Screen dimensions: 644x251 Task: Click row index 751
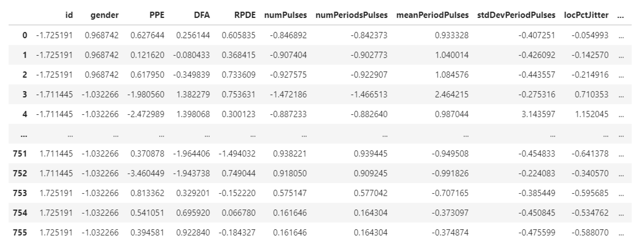coord(20,154)
